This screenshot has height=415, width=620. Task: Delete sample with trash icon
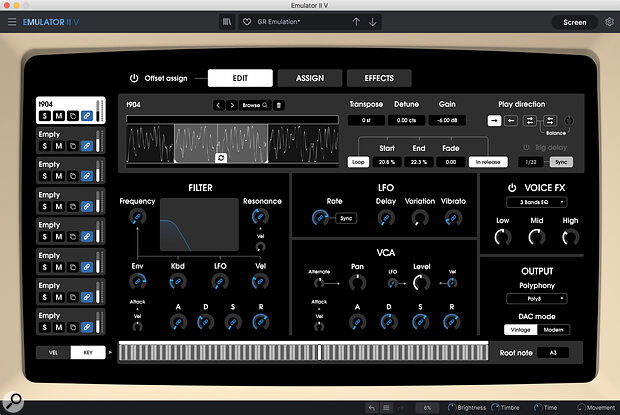(x=279, y=105)
